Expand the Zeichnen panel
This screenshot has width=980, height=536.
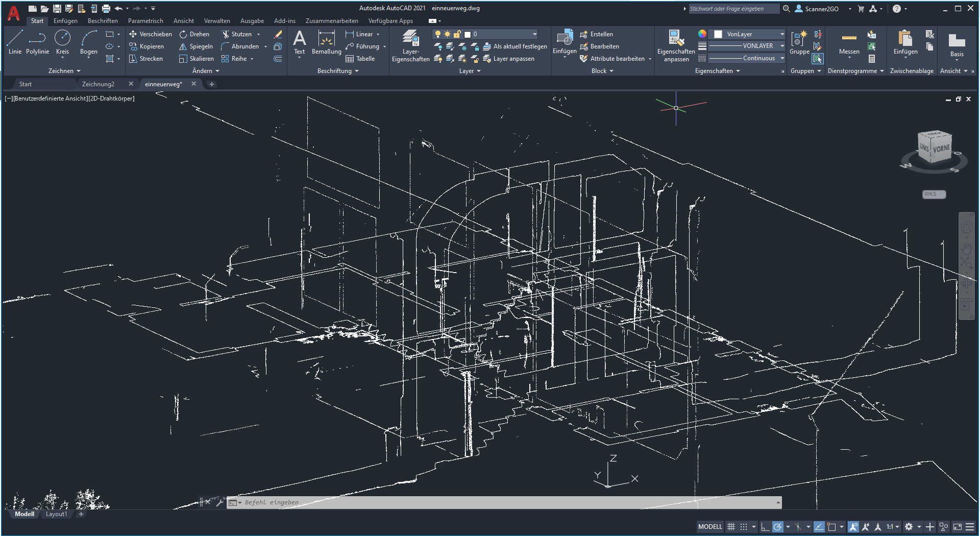coord(64,71)
